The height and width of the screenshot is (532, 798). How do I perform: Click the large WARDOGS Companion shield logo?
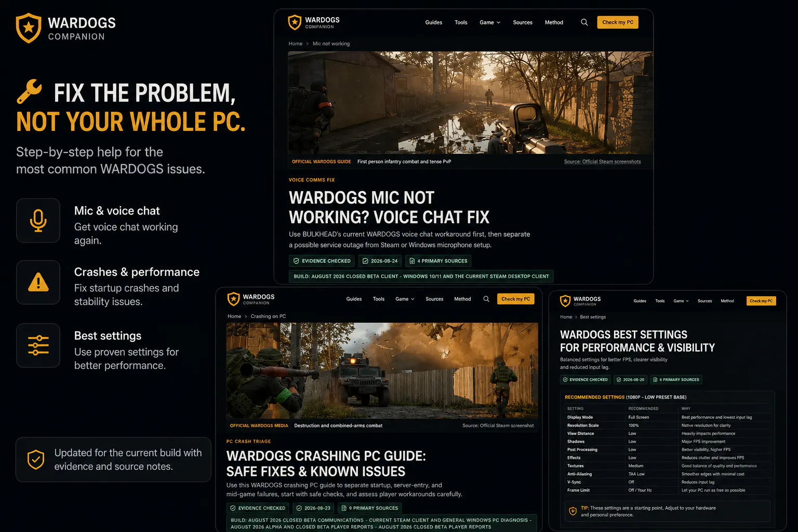29,28
